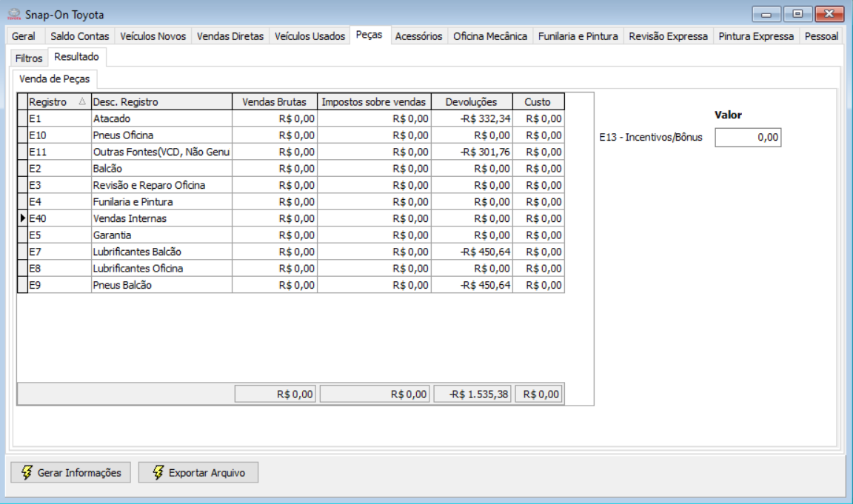Select the Vendas Diretas tab
Image resolution: width=853 pixels, height=504 pixels.
coord(230,36)
